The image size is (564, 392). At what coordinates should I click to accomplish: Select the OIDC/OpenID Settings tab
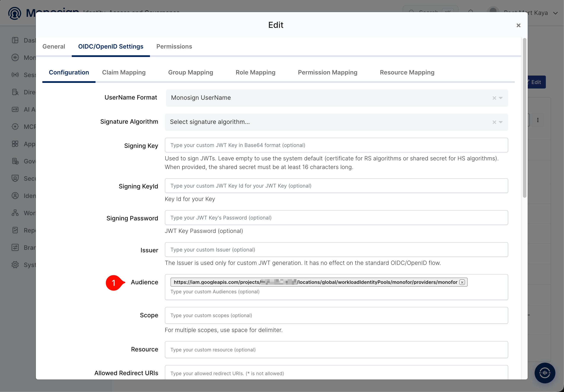(x=111, y=47)
